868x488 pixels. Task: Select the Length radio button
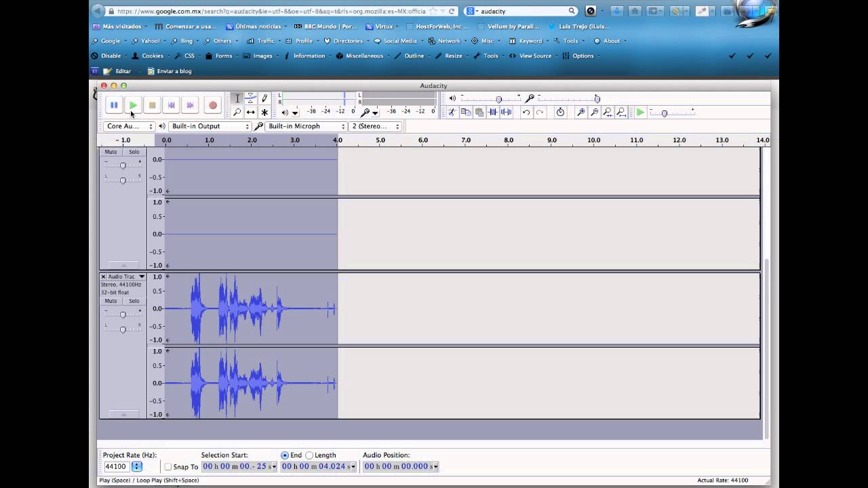(x=309, y=455)
